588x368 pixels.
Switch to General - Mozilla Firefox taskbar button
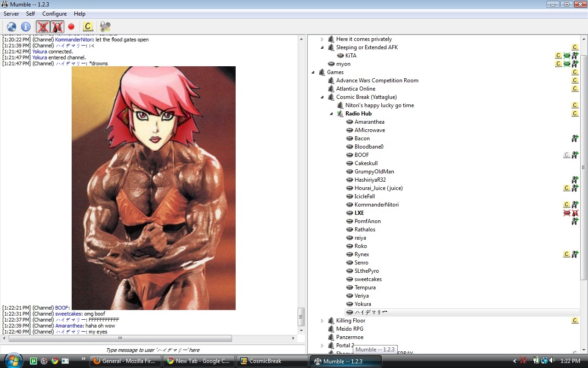(x=125, y=361)
